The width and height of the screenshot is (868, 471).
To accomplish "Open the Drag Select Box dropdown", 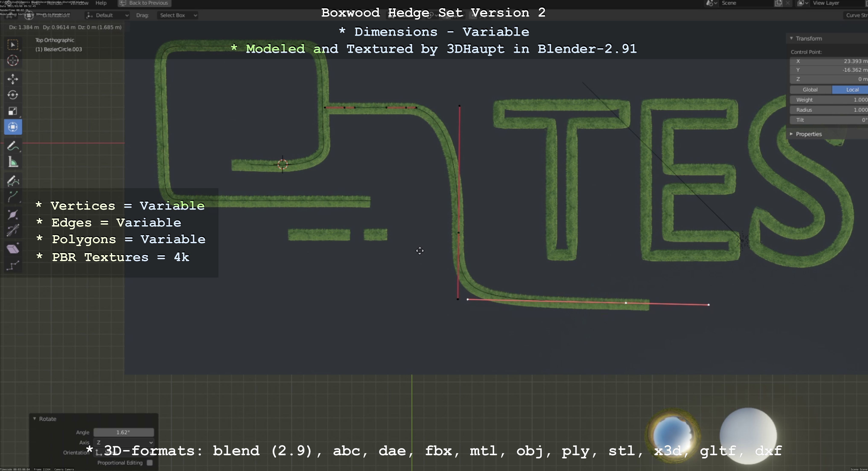I will tap(177, 15).
